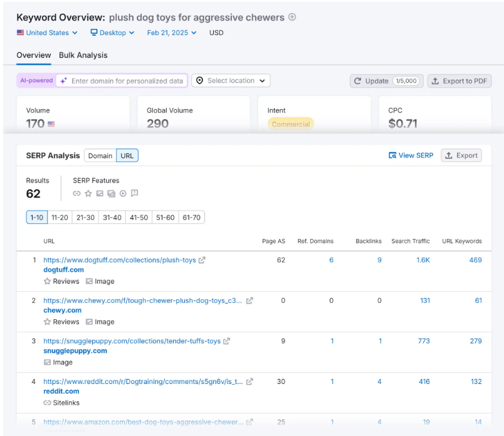Viewport: 504px width, 436px height.
Task: Click the speech bubble icon under SERP Features
Action: tap(135, 193)
